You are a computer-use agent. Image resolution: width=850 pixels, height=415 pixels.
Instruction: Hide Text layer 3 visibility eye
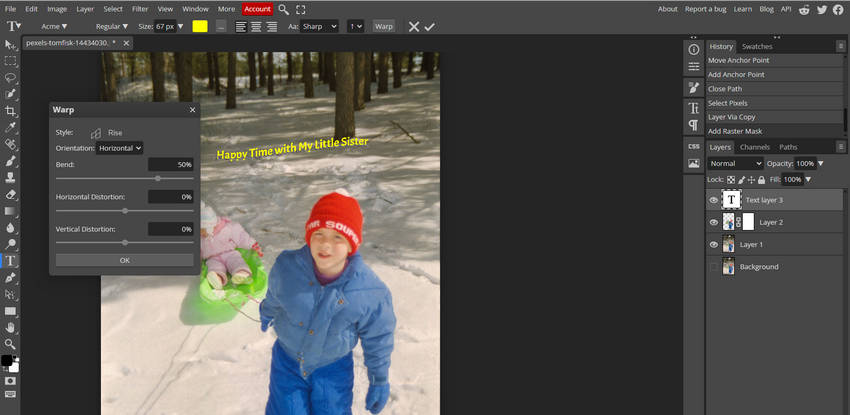(713, 200)
